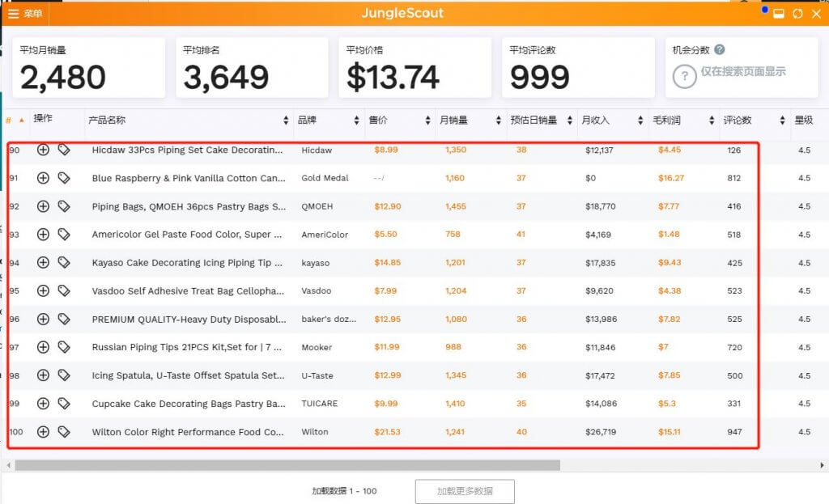Add the TUICARE Cupcake Decorating Bags product
The width and height of the screenshot is (829, 504).
click(x=44, y=404)
